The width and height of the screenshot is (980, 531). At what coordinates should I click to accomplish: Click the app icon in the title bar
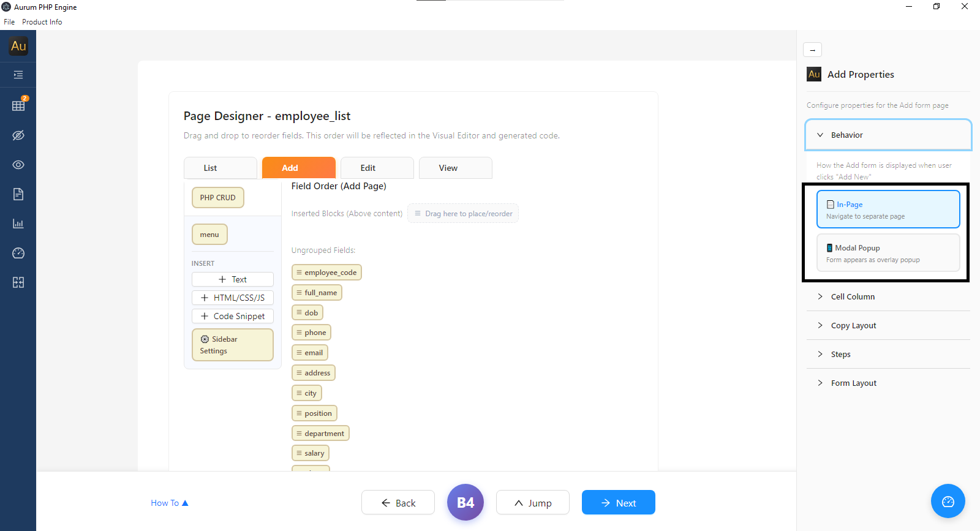pyautogui.click(x=6, y=7)
